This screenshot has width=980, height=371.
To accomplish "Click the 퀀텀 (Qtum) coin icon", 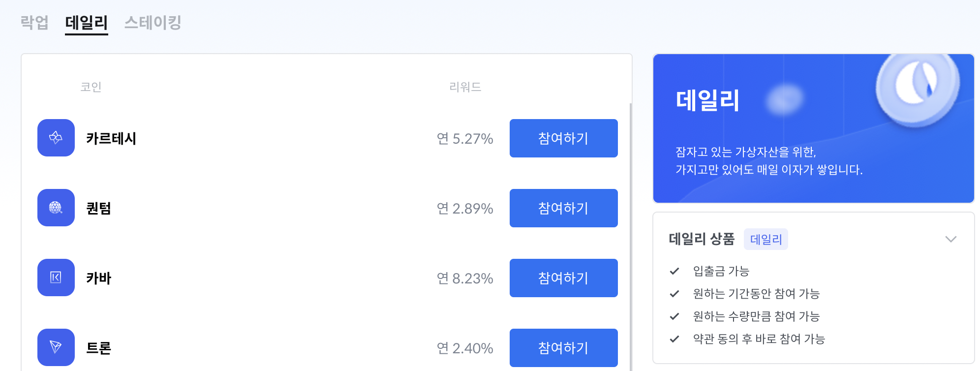I will click(56, 208).
